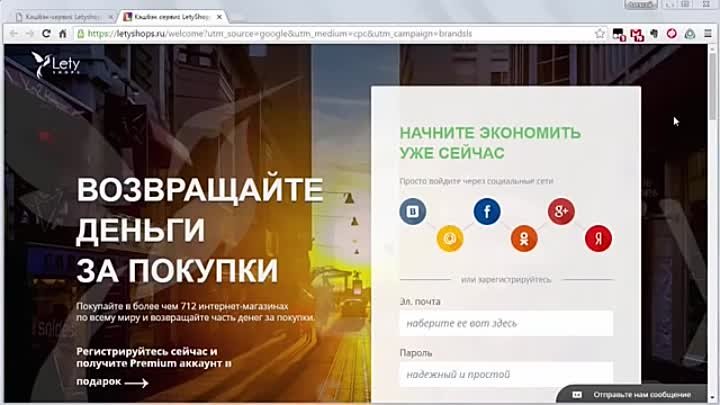Sign in with the yellow Mail.ru icon

450,238
